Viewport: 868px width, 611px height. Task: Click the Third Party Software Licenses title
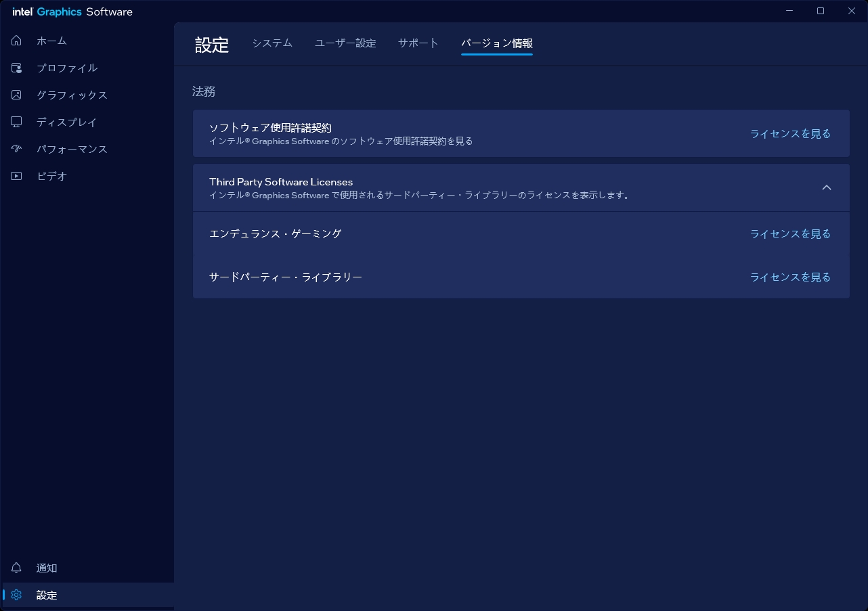281,182
